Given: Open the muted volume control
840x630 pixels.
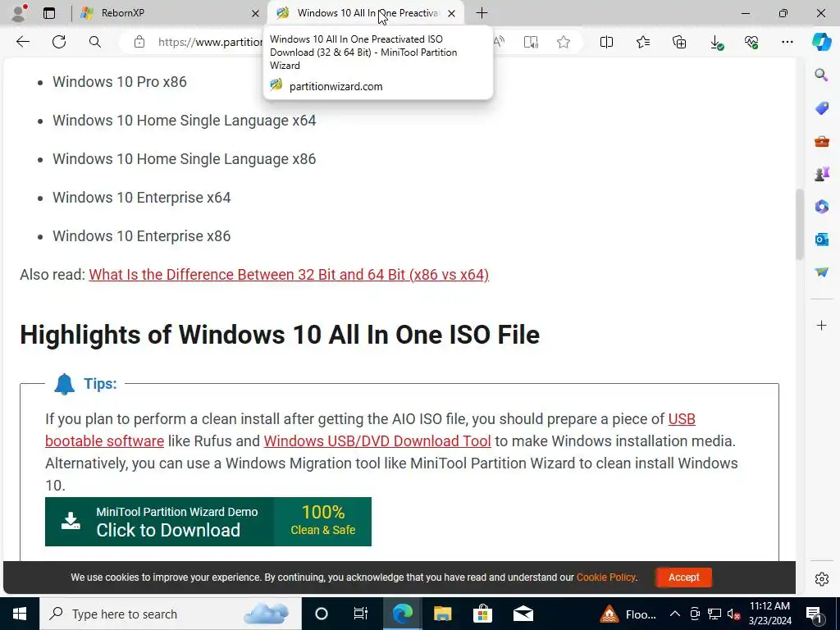Looking at the screenshot, I should [x=734, y=614].
